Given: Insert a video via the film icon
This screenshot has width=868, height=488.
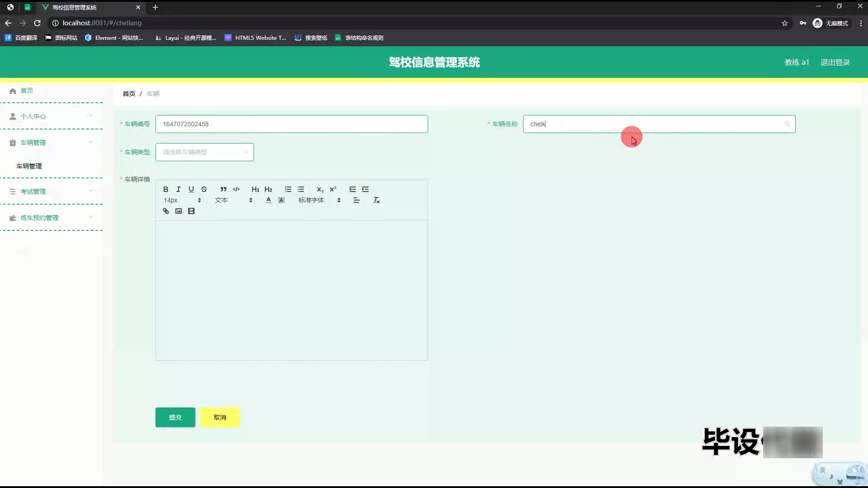Looking at the screenshot, I should (x=191, y=211).
